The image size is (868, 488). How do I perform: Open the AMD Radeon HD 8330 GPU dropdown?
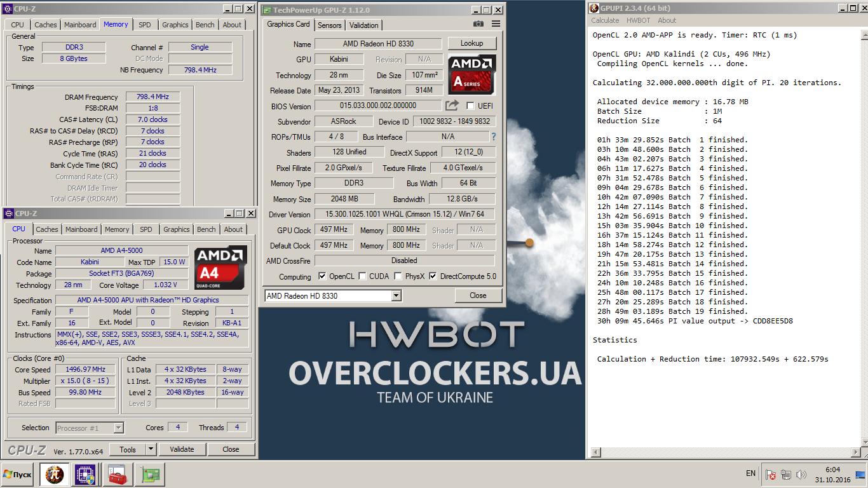point(397,295)
